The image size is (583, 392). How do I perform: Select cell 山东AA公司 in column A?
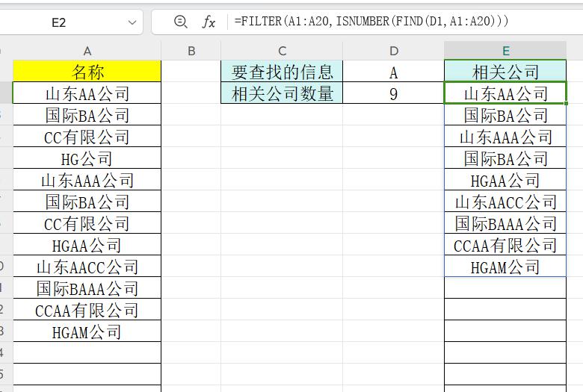(x=87, y=93)
